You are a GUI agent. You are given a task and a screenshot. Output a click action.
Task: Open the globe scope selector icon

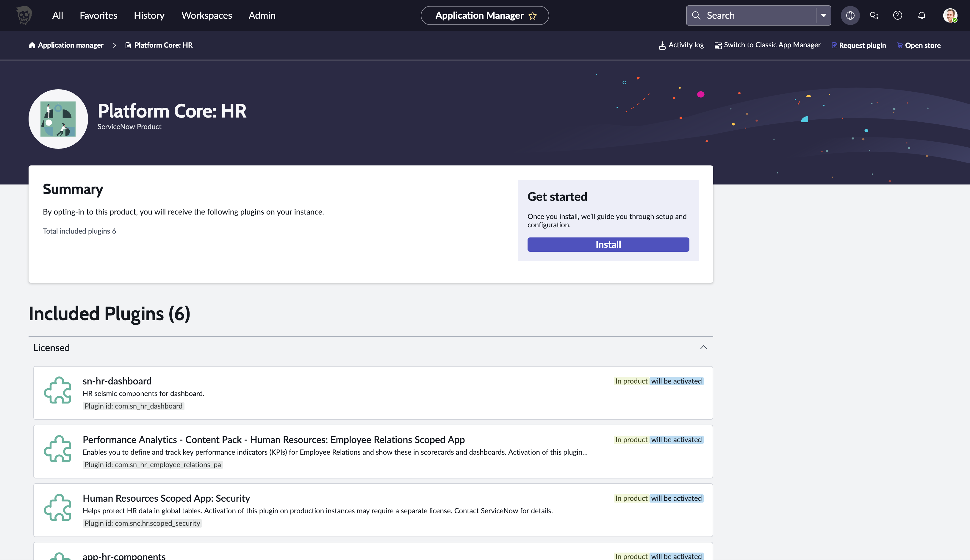[x=850, y=15]
